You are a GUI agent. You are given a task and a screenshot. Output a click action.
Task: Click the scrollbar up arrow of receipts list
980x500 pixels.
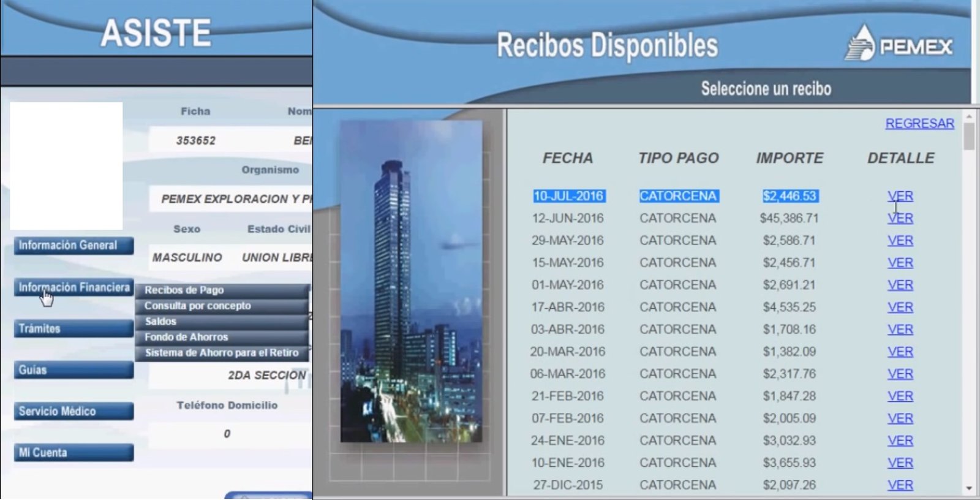(969, 116)
